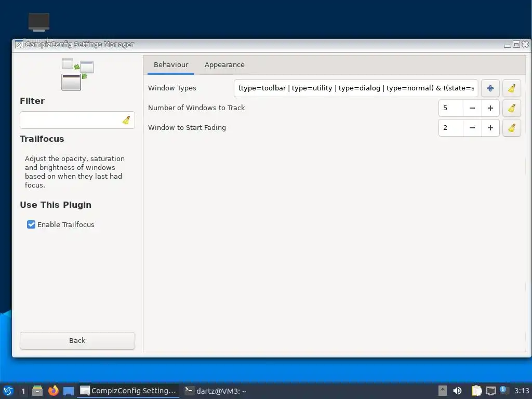This screenshot has height=399, width=532.
Task: Increase Window to Start Fading value
Action: point(490,128)
